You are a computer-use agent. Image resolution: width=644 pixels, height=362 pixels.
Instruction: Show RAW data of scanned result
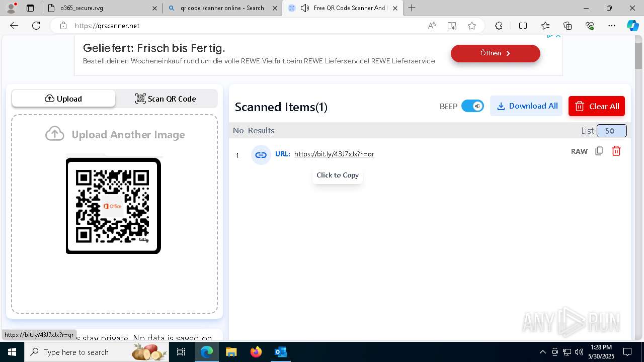579,151
